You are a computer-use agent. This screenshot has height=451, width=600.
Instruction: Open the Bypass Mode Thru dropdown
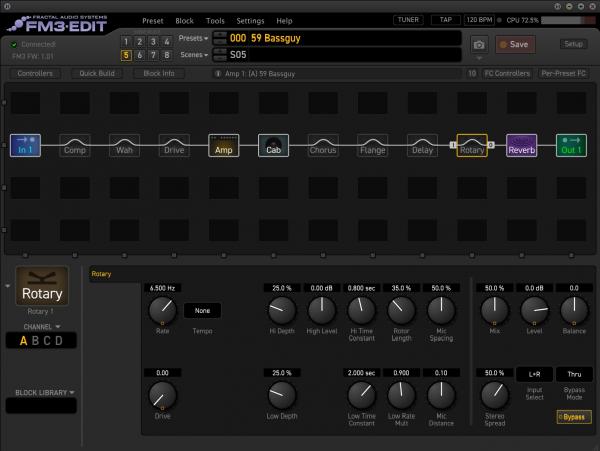pyautogui.click(x=574, y=374)
